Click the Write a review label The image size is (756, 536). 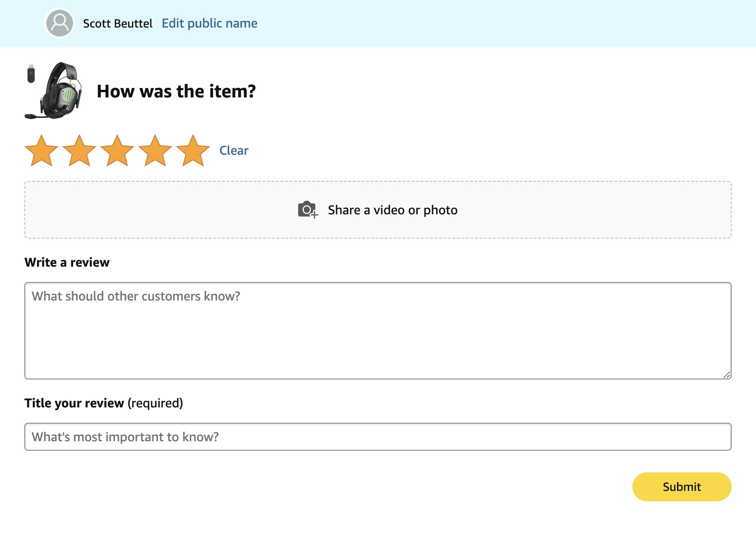click(x=67, y=263)
